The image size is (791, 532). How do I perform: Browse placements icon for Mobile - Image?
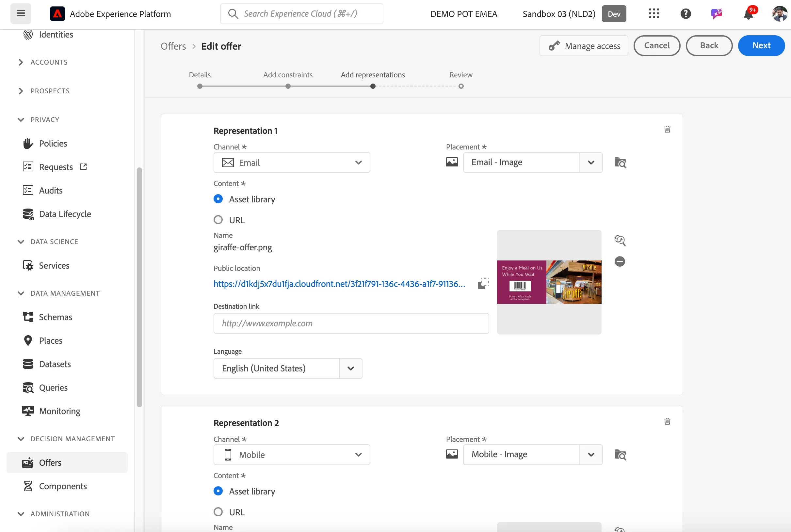(621, 455)
